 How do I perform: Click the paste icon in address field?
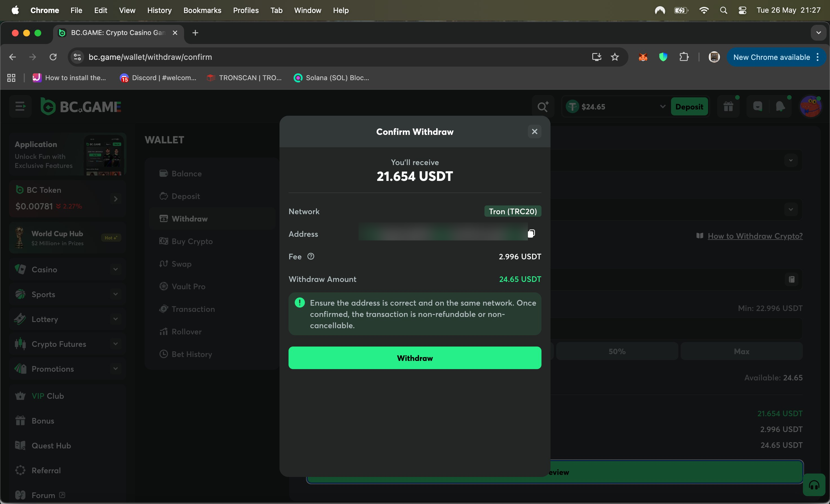(791, 279)
